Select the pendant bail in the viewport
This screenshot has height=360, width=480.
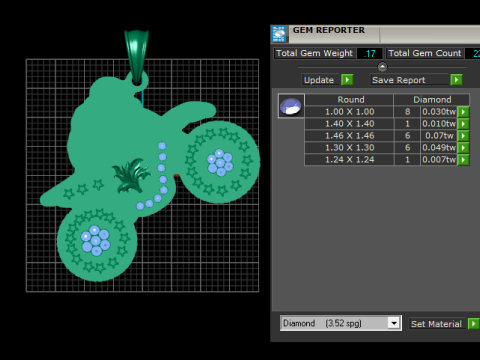click(137, 55)
